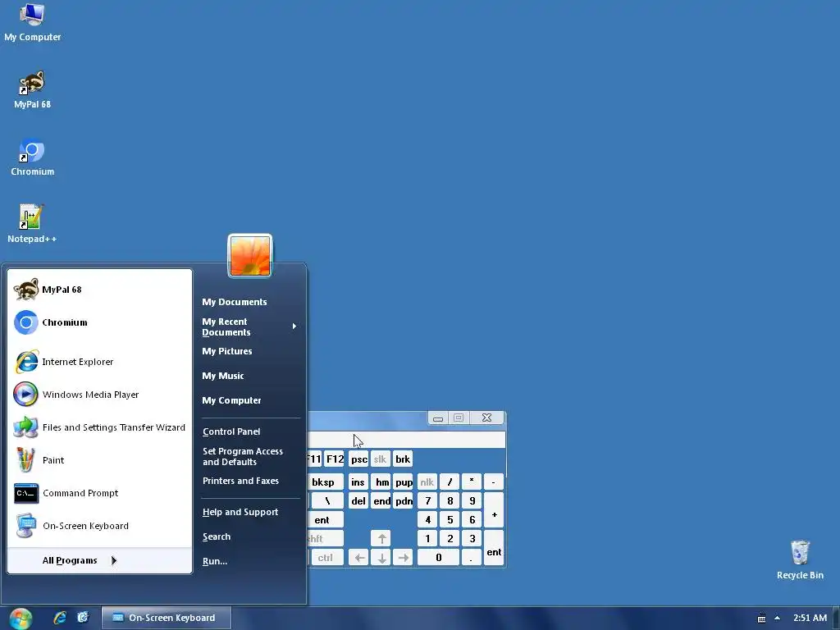Select the My Computer desktop icon
The height and width of the screenshot is (630, 840).
click(x=32, y=22)
